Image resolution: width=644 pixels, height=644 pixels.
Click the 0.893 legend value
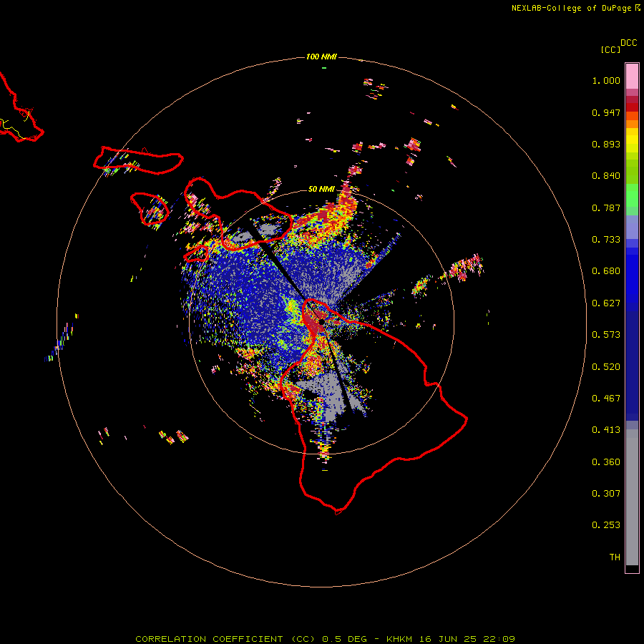point(606,144)
